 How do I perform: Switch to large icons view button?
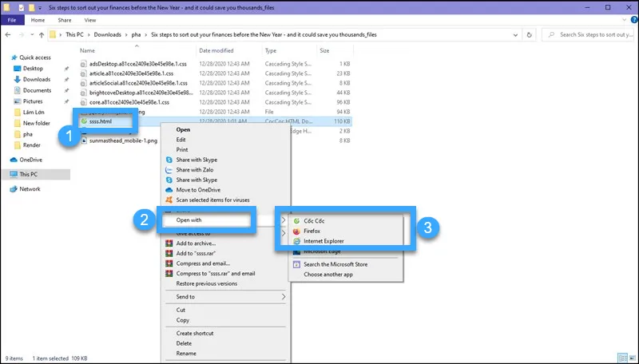(632, 358)
